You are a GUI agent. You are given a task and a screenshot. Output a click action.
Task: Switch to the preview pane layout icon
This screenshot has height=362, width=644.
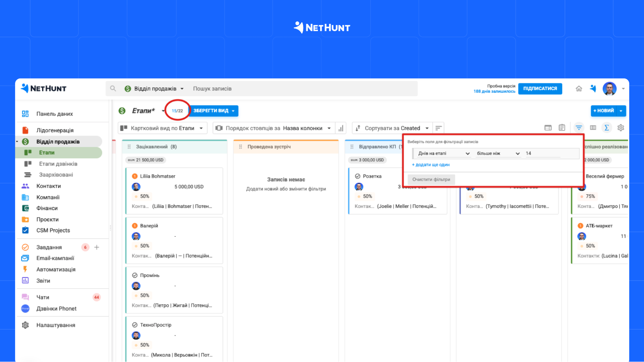pyautogui.click(x=548, y=128)
